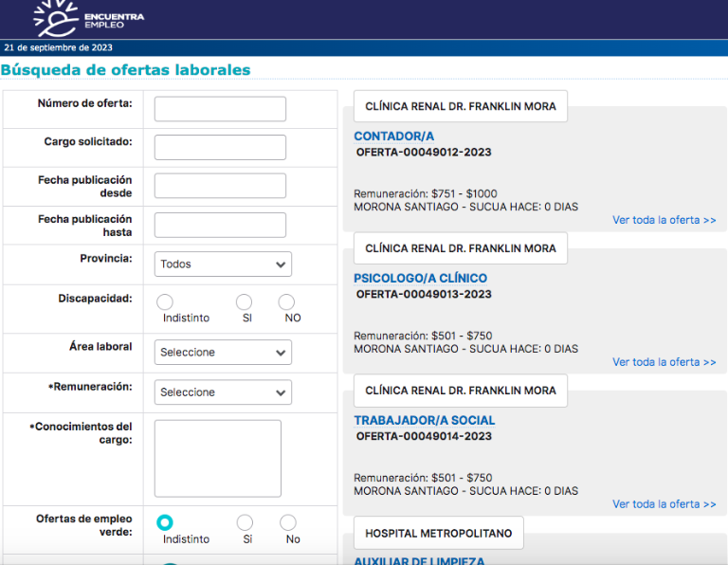Click the Número de oferta field
728x565 pixels.
tap(220, 109)
